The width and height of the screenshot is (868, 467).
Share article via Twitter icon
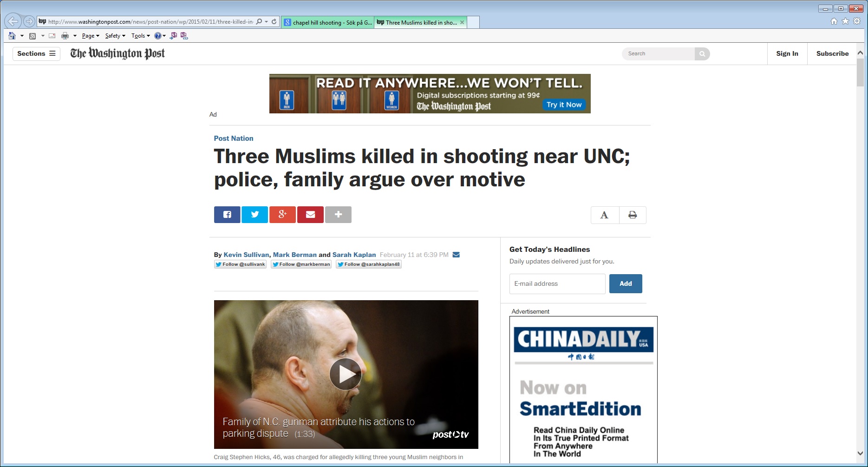(255, 215)
